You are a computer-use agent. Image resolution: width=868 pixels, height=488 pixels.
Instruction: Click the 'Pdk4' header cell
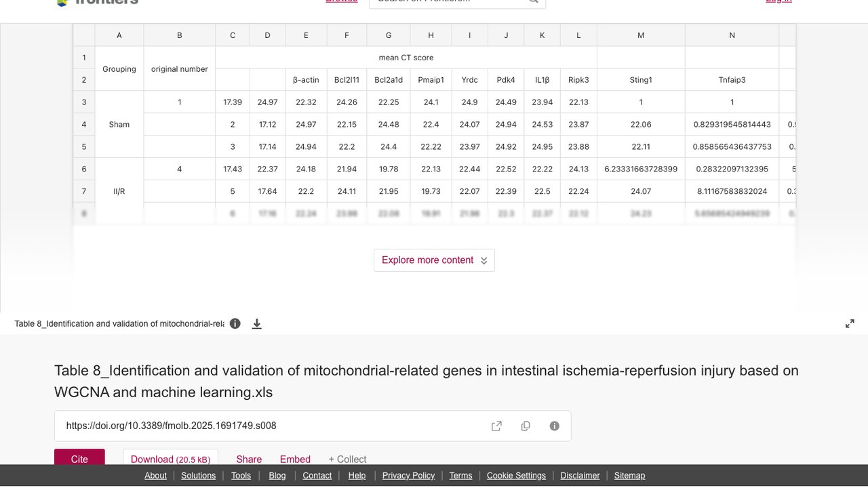(x=506, y=80)
